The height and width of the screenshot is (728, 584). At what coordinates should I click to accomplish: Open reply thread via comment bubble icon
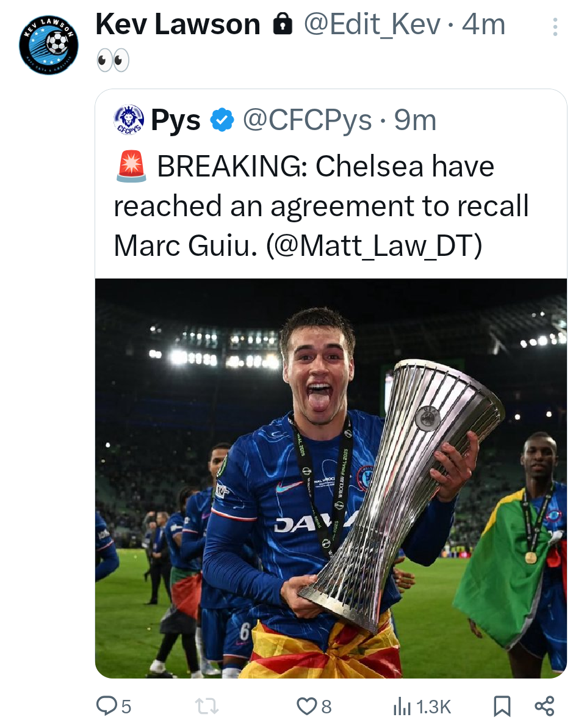[107, 706]
